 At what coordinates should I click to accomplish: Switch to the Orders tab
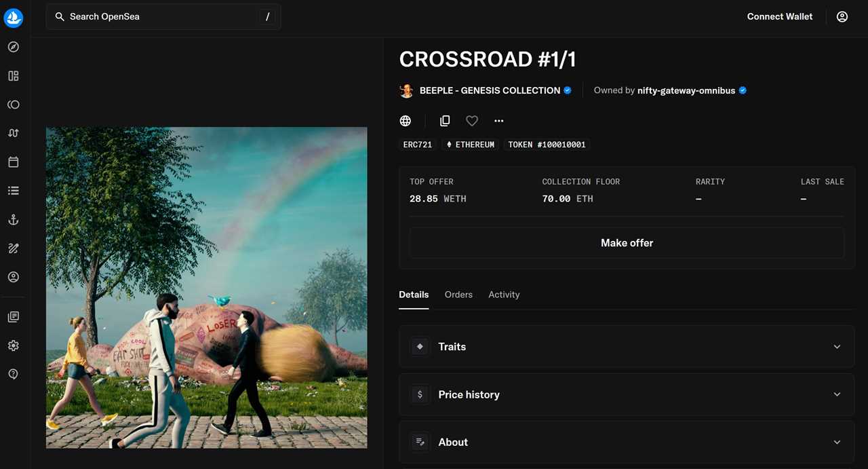click(x=458, y=295)
